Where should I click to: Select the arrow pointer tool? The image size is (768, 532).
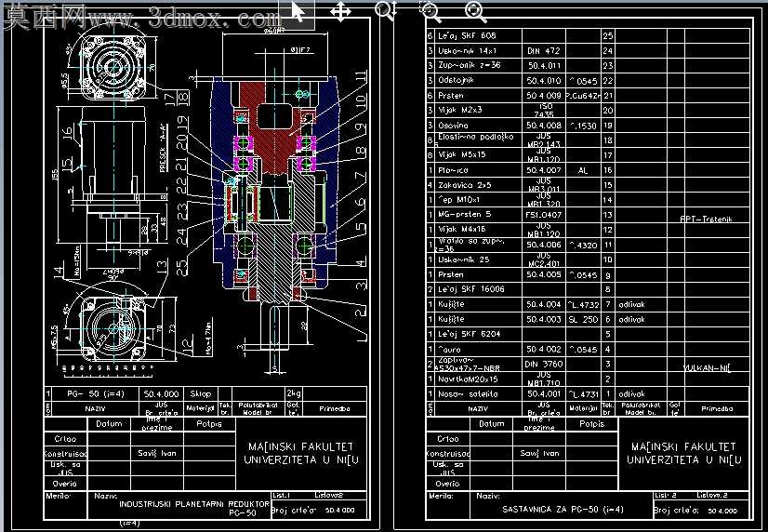(x=298, y=11)
